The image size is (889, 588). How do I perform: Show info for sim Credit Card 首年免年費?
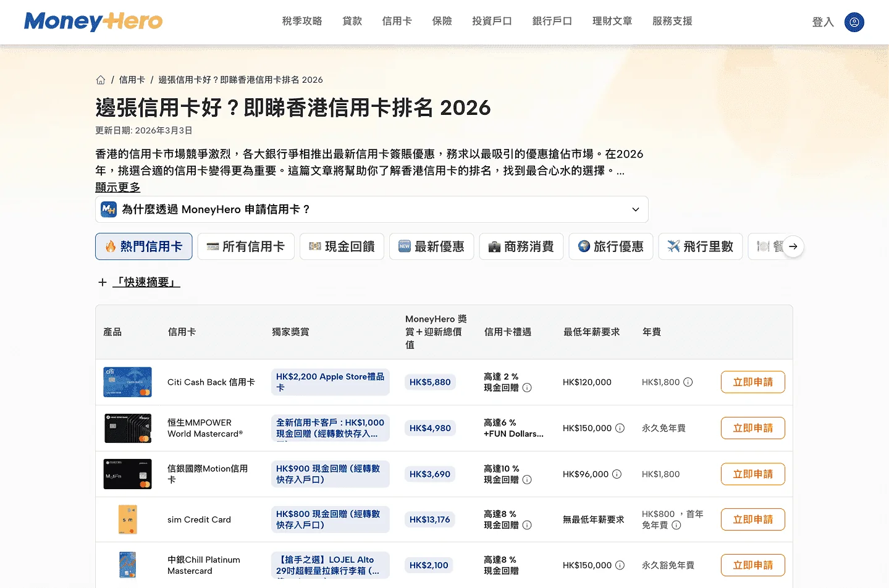[676, 525]
